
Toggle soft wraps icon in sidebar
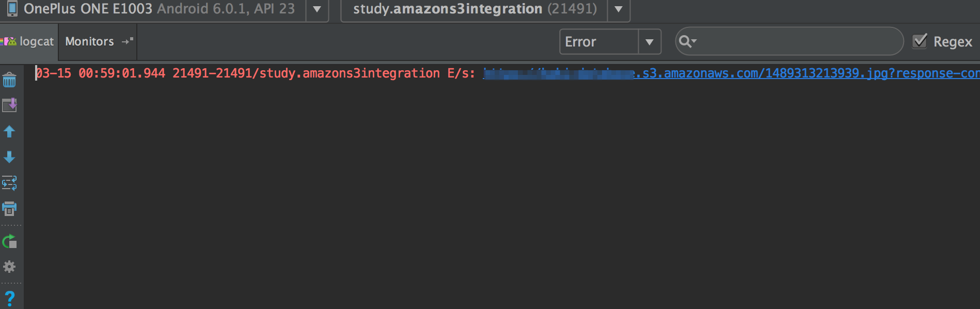[x=9, y=183]
